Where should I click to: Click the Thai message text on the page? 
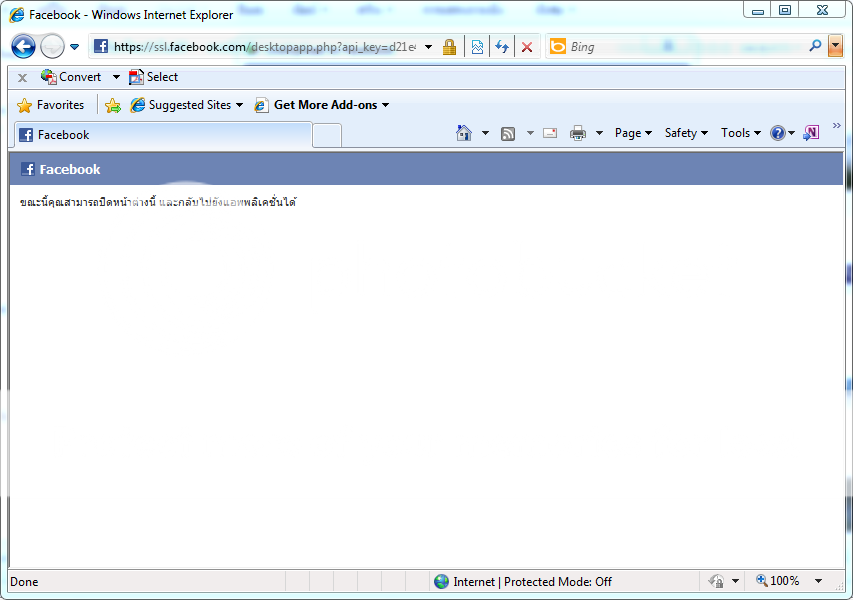158,202
